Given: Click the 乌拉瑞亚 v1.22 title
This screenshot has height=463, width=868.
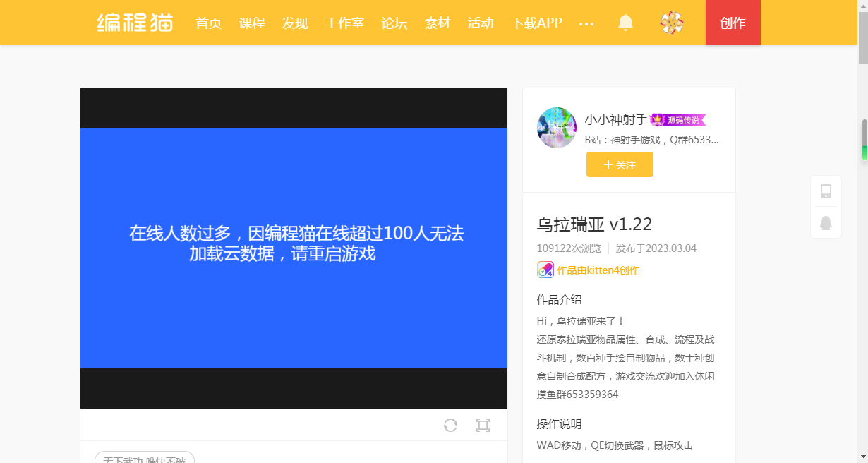Looking at the screenshot, I should point(594,224).
